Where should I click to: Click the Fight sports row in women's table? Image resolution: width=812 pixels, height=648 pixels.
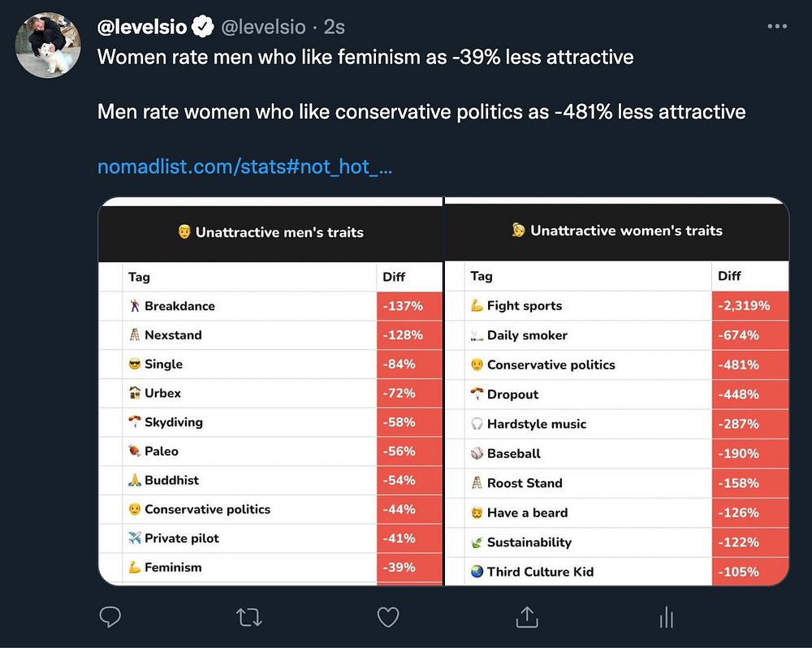pos(525,306)
